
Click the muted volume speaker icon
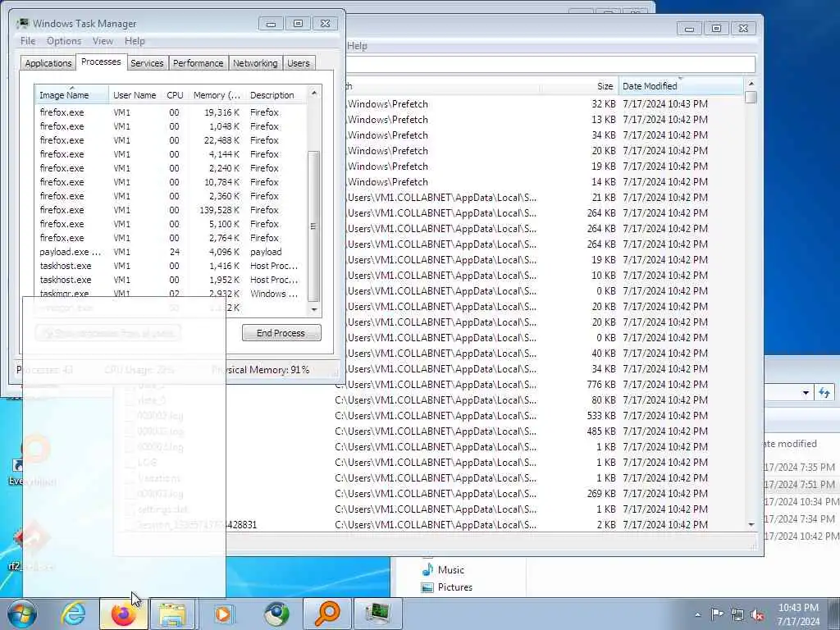click(x=757, y=614)
